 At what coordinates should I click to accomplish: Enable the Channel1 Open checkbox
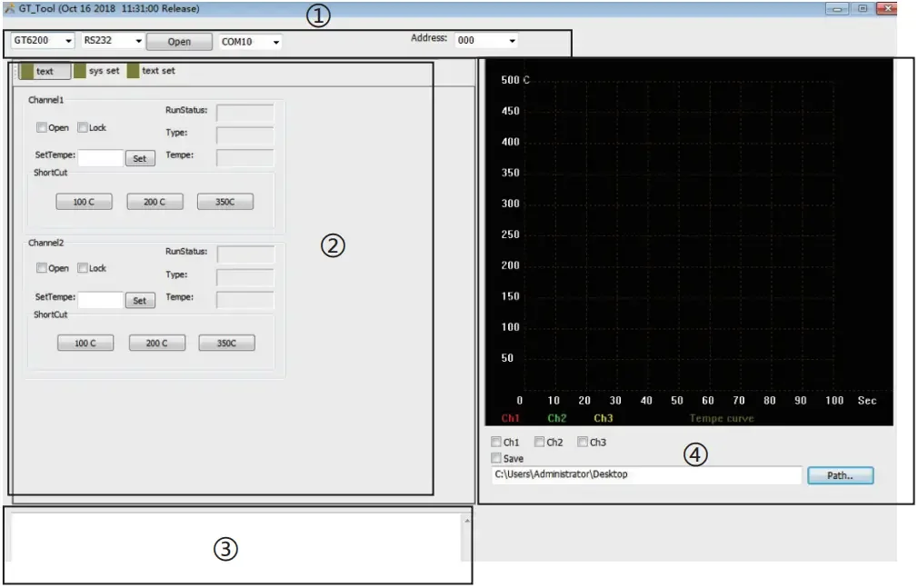click(x=42, y=127)
